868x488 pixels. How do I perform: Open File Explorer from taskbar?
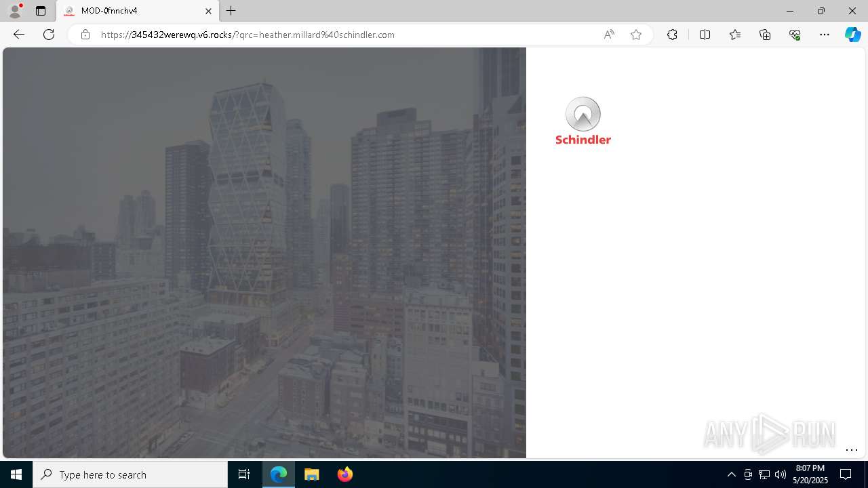click(x=312, y=474)
